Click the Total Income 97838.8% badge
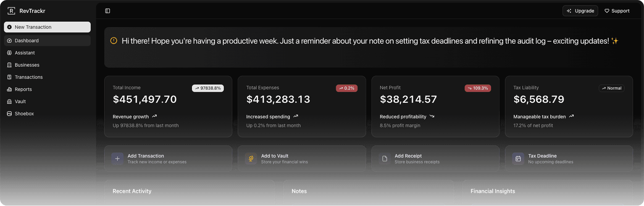This screenshot has width=644, height=206. [x=208, y=88]
